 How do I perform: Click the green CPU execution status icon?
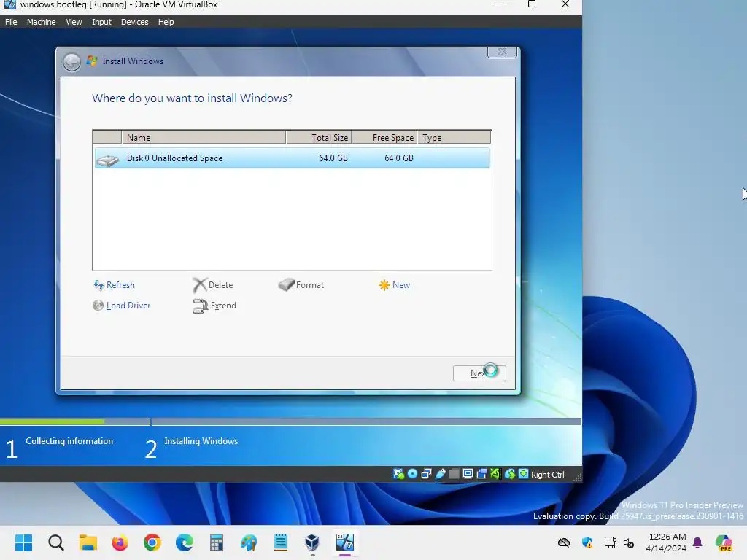pyautogui.click(x=495, y=474)
